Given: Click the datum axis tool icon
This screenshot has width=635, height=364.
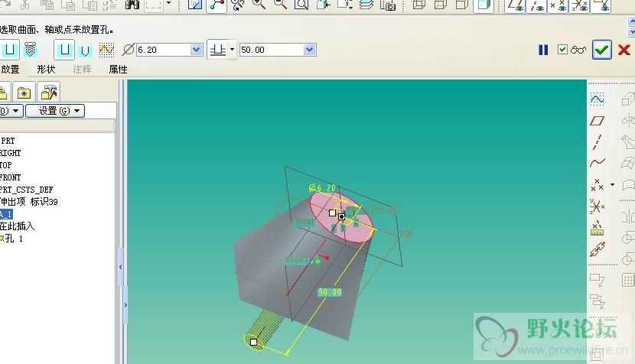Looking at the screenshot, I should (597, 142).
